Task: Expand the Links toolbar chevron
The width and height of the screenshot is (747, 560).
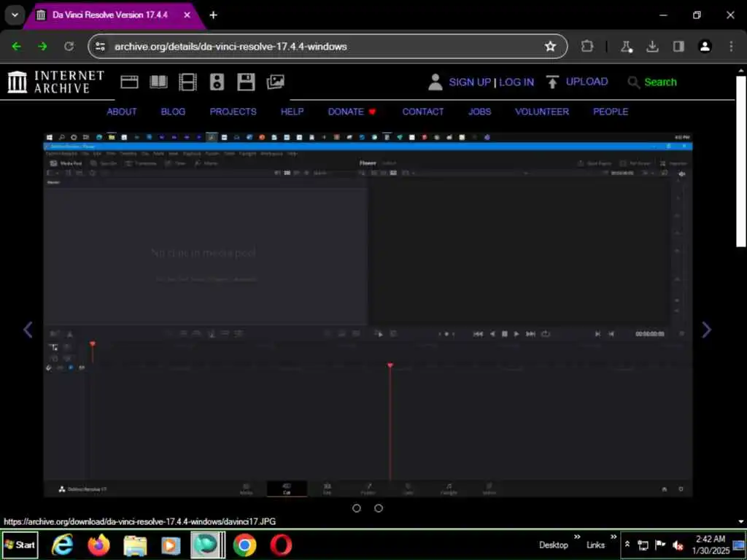Action: tap(614, 537)
